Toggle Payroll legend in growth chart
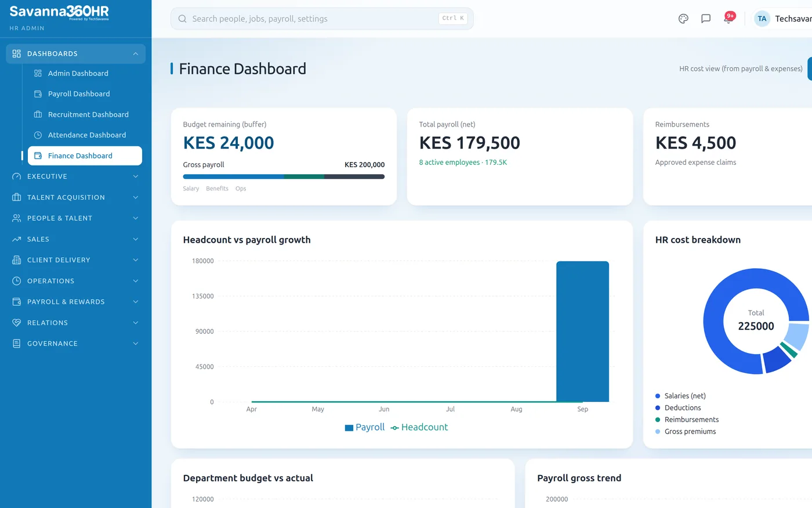Image resolution: width=812 pixels, height=508 pixels. [365, 427]
